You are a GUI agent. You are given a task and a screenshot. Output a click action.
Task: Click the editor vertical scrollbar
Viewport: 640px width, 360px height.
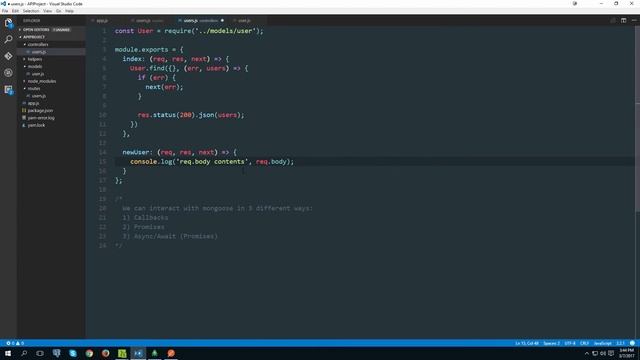[637, 119]
